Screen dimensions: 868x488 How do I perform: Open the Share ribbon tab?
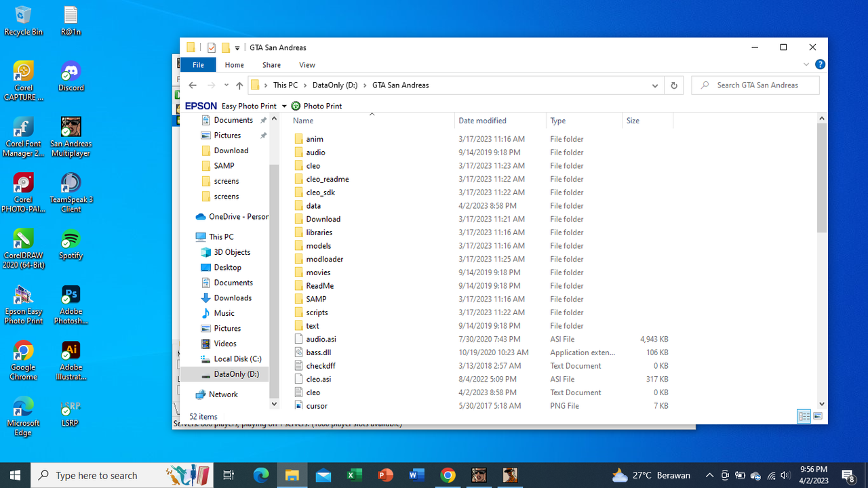(271, 65)
